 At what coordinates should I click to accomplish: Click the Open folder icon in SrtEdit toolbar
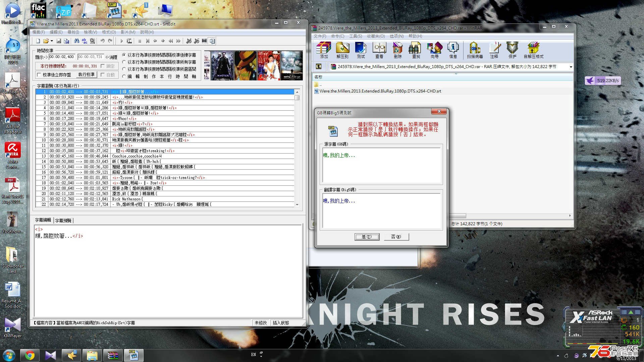click(x=46, y=41)
